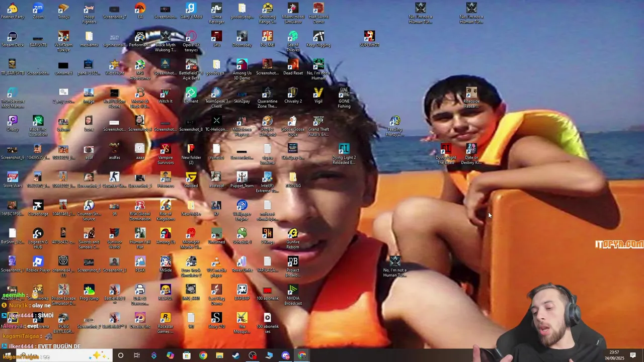
Task: Select the SUPERHOT desktop icon
Action: 369,39
